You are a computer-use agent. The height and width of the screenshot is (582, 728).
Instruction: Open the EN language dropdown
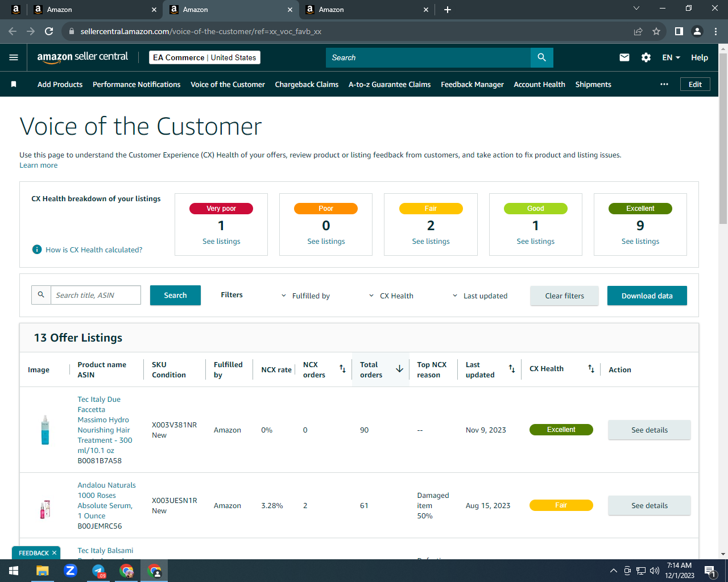tap(671, 57)
